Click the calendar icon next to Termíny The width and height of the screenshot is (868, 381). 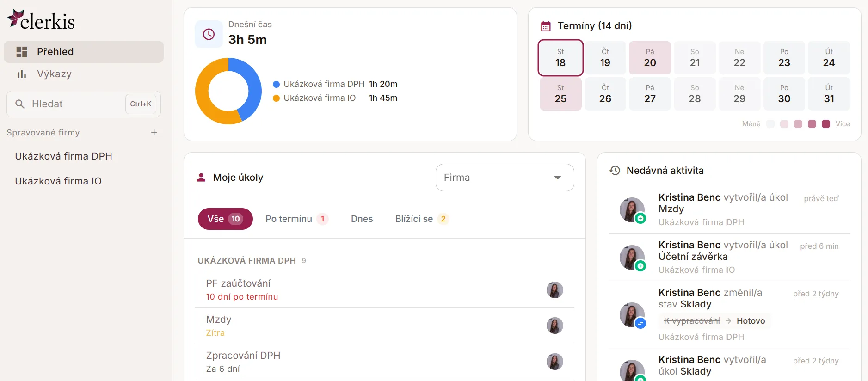click(x=546, y=26)
